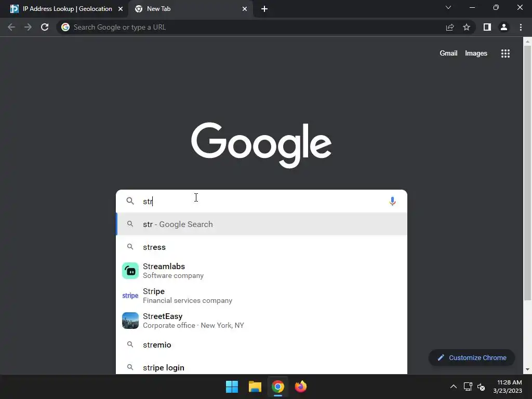Click the Chrome taskbar icon
This screenshot has height=399, width=532.
click(277, 387)
